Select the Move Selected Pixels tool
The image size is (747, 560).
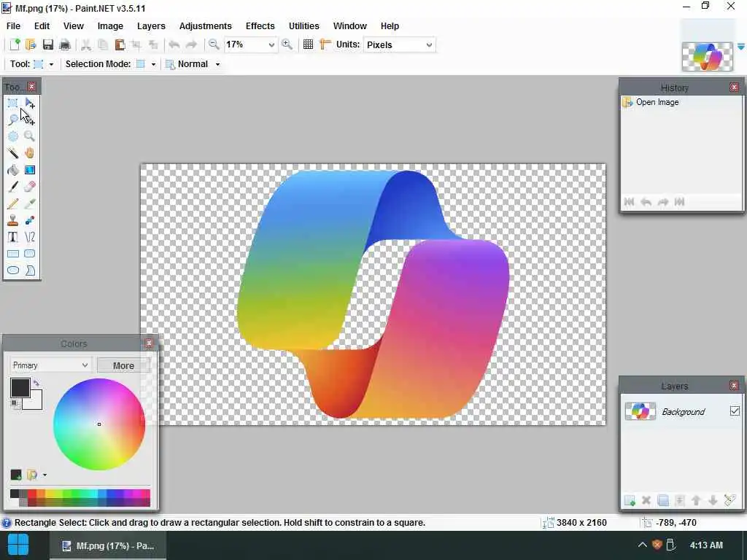tap(29, 103)
